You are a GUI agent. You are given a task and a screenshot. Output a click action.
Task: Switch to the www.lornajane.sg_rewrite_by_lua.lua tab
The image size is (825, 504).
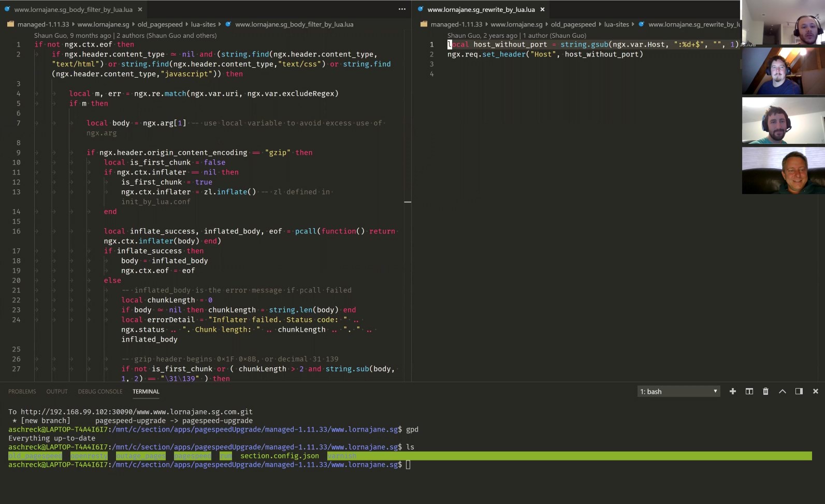[481, 9]
